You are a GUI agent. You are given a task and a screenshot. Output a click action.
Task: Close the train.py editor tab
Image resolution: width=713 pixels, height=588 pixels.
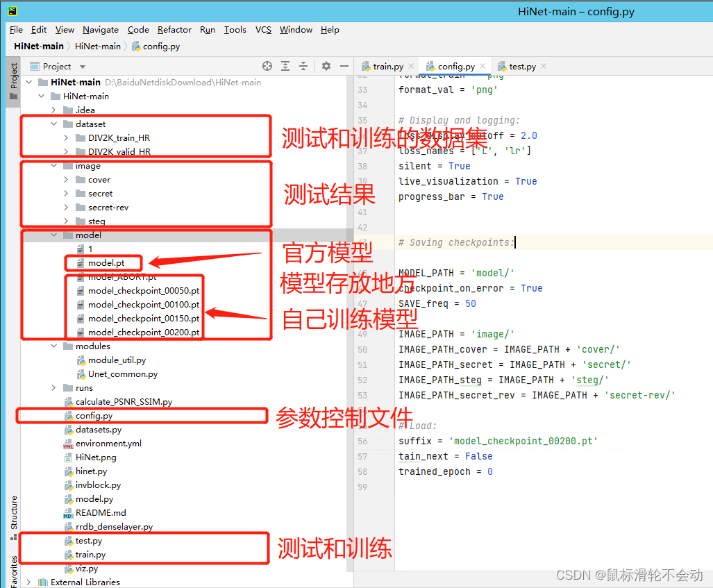[x=411, y=67]
